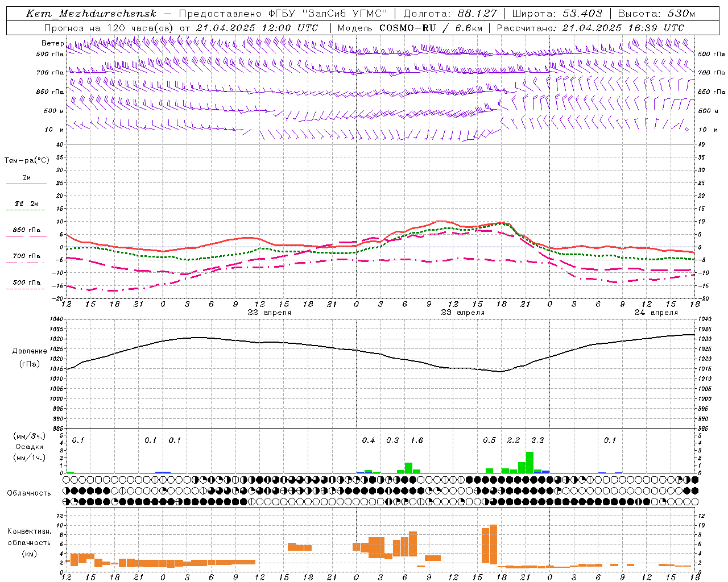This screenshot has width=728, height=582.
Task: Click the calm wind symbol in the 10 м row
Action: [x=687, y=130]
